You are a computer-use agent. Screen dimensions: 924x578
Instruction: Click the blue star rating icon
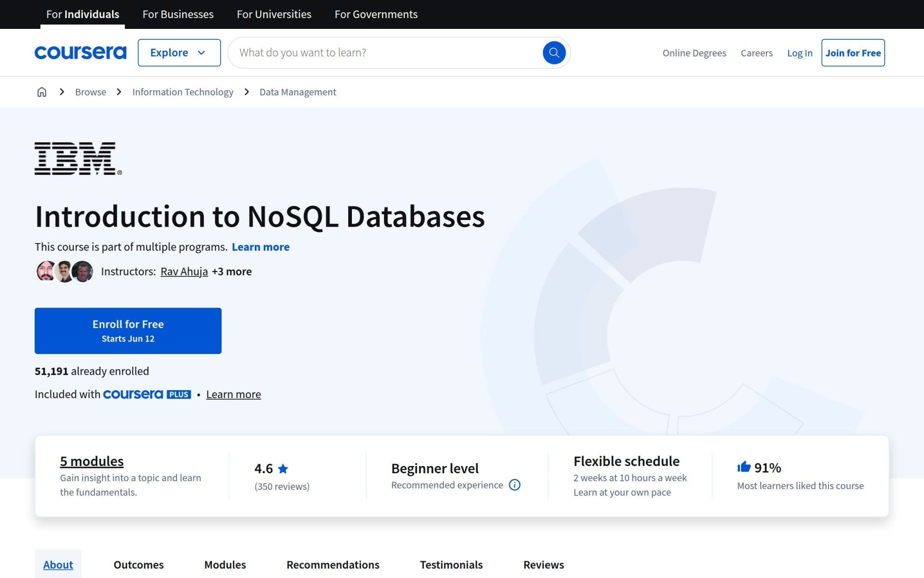coord(283,469)
